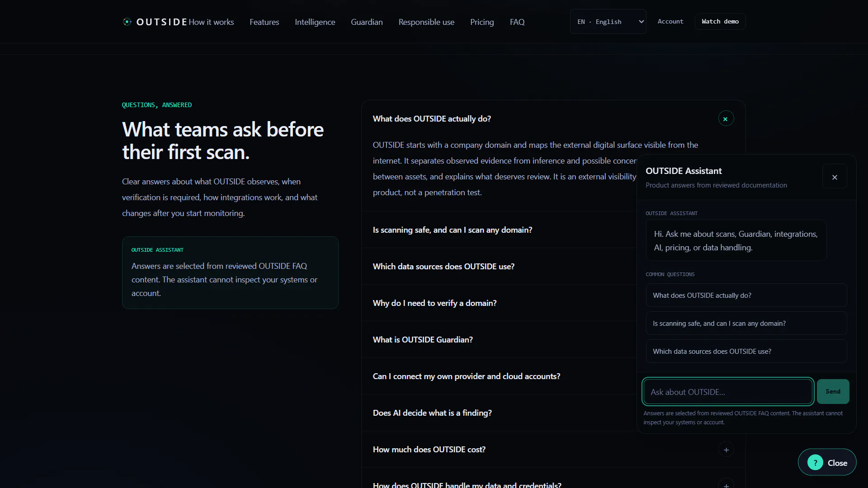868x488 pixels.
Task: Open How it works nav item
Action: click(x=211, y=22)
